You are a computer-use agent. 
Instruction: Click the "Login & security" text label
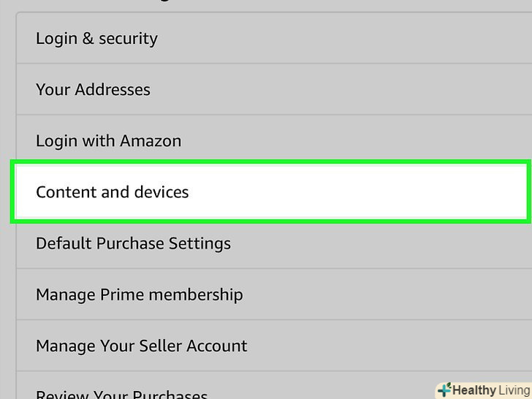tap(96, 39)
